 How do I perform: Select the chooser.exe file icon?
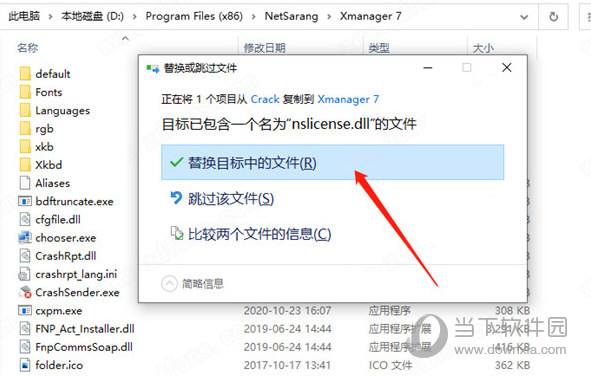(x=25, y=238)
